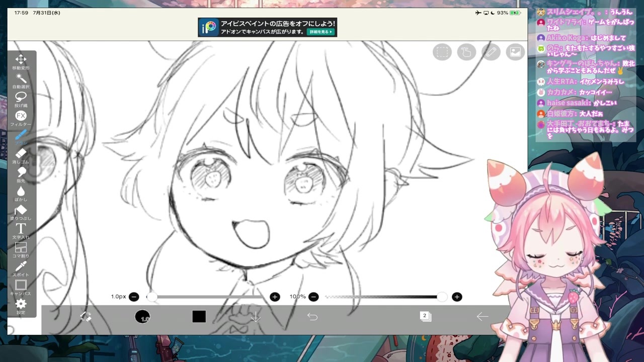Open brush thumbnail showing 1.0
644x362 pixels.
[142, 317]
